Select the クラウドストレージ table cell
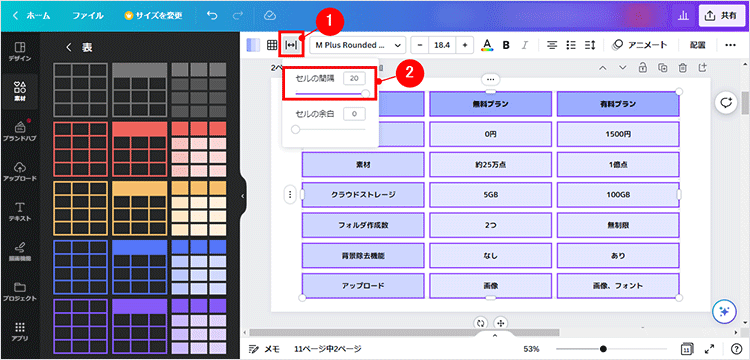Viewport: 750px width, 360px height. pyautogui.click(x=363, y=195)
